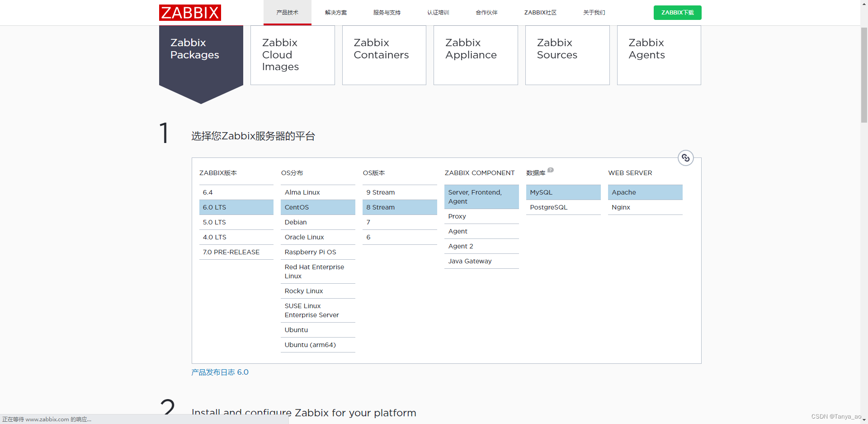
Task: Click the permalink icon above the platform table
Action: click(x=685, y=158)
